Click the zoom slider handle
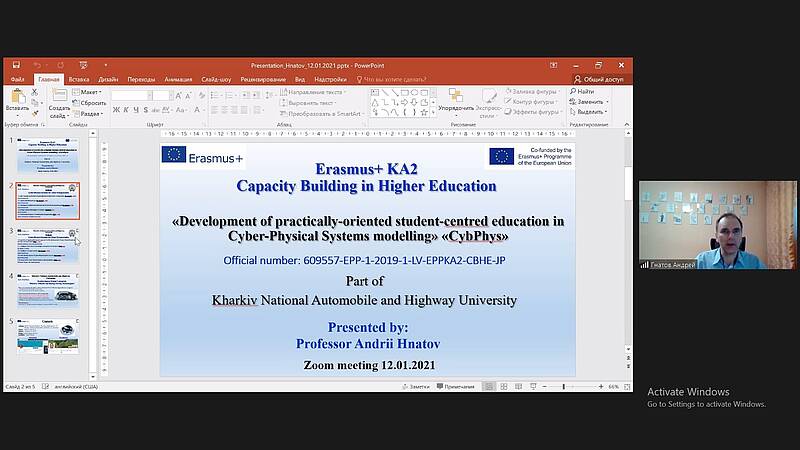 [564, 387]
